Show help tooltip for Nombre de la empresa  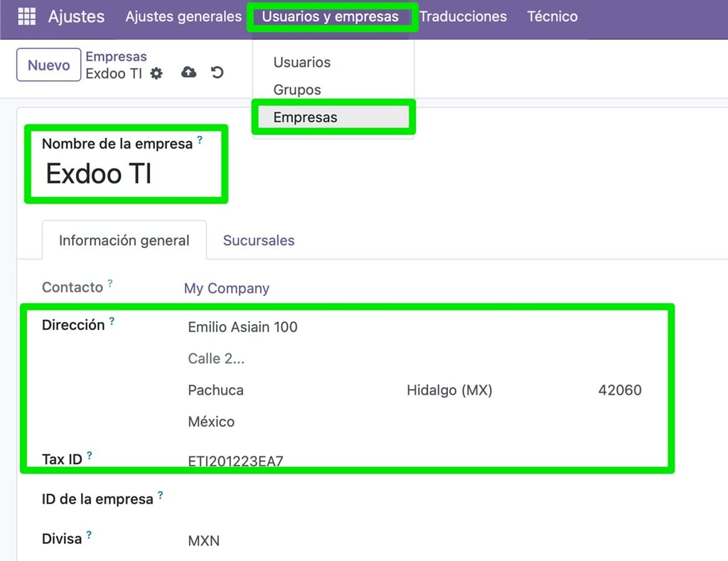point(200,140)
